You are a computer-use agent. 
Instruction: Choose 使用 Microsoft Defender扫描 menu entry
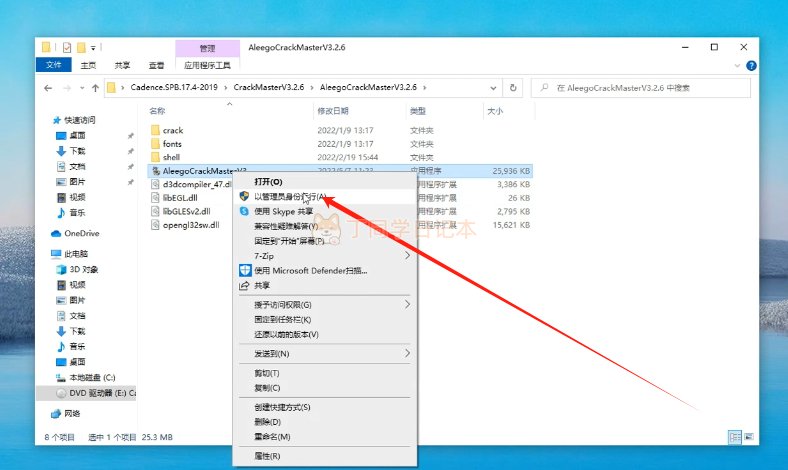click(325, 270)
